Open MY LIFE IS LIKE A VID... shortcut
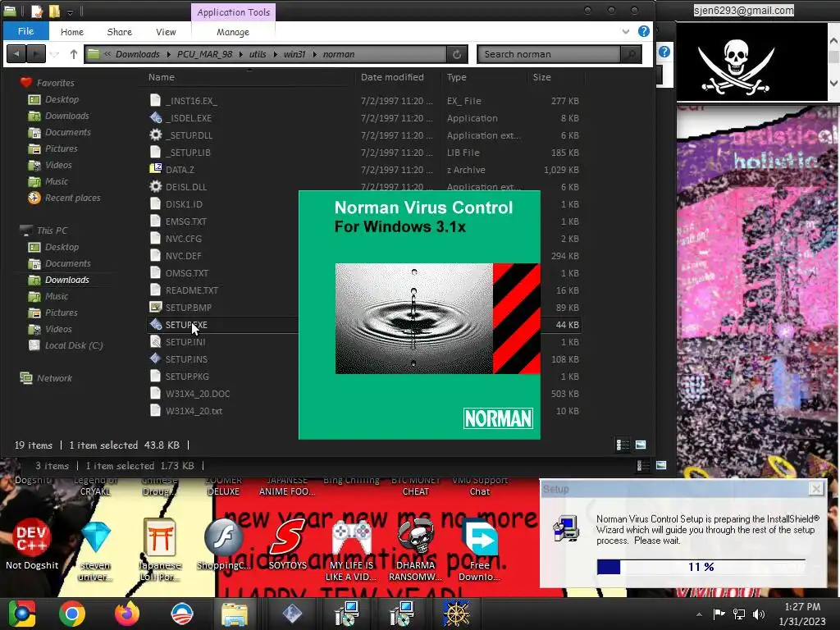This screenshot has height=630, width=840. (351, 550)
